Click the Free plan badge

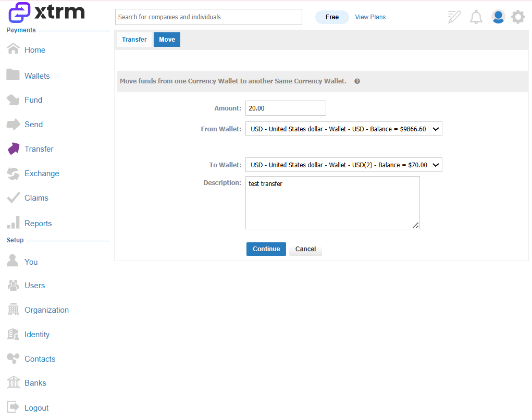tap(332, 17)
